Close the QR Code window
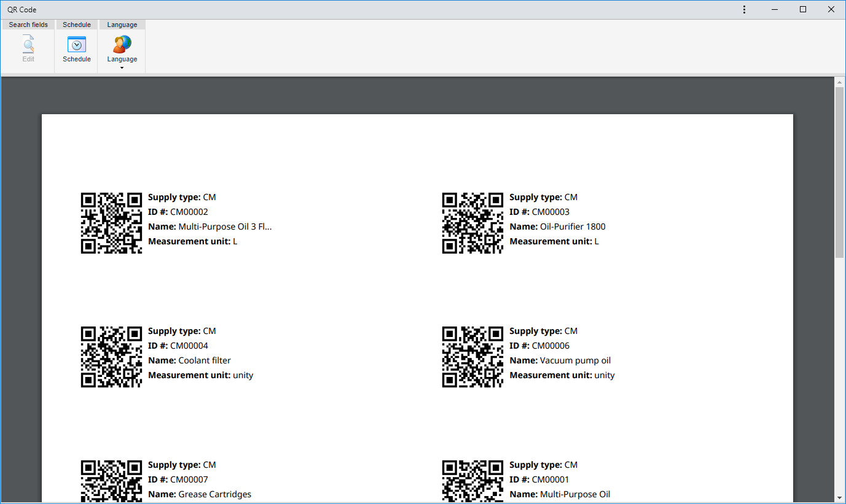Screen dimensions: 846x504 (x=831, y=9)
